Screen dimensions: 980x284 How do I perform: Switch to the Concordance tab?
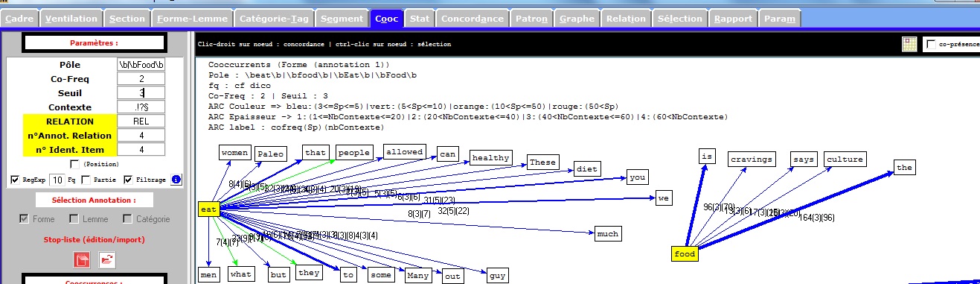click(x=471, y=19)
